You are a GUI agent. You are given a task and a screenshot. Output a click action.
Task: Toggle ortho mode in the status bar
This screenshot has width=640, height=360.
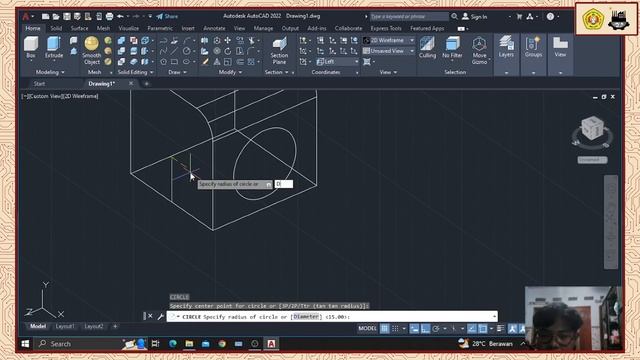tap(425, 329)
